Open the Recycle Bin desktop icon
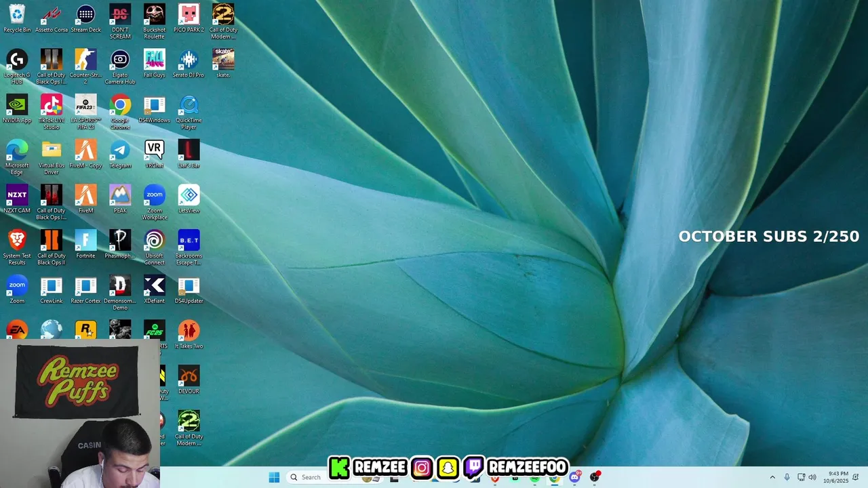Image resolution: width=868 pixels, height=488 pixels. pos(17,18)
